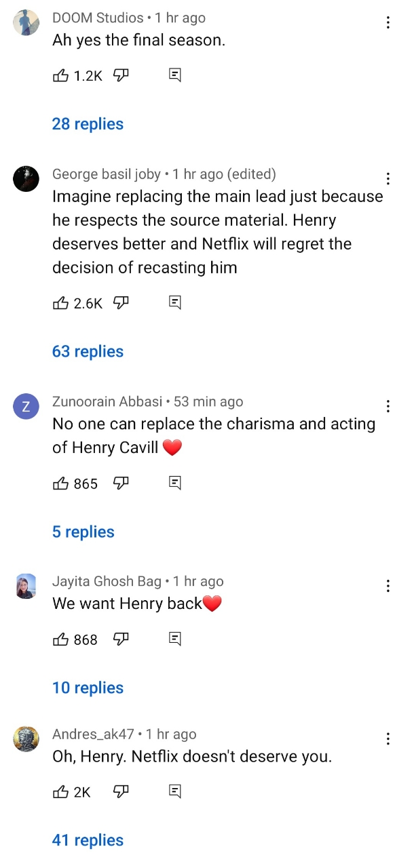Open more options for DOOM Studios comment
This screenshot has height=868, width=414.
tap(388, 23)
